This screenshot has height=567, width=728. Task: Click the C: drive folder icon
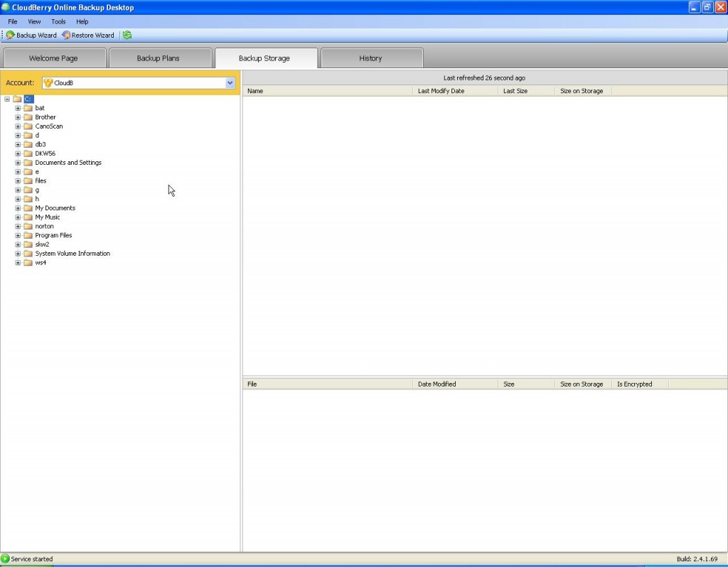tap(18, 99)
